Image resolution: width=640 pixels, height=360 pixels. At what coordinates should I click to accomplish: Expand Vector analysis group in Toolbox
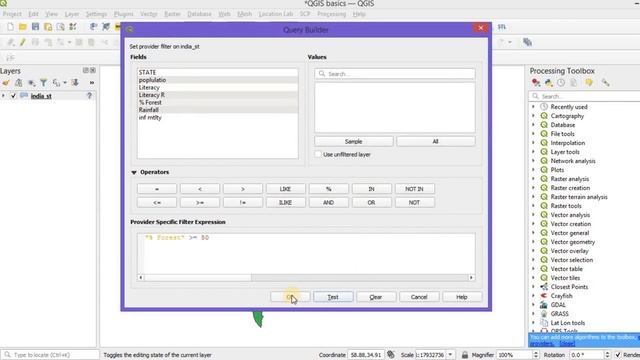click(533, 215)
